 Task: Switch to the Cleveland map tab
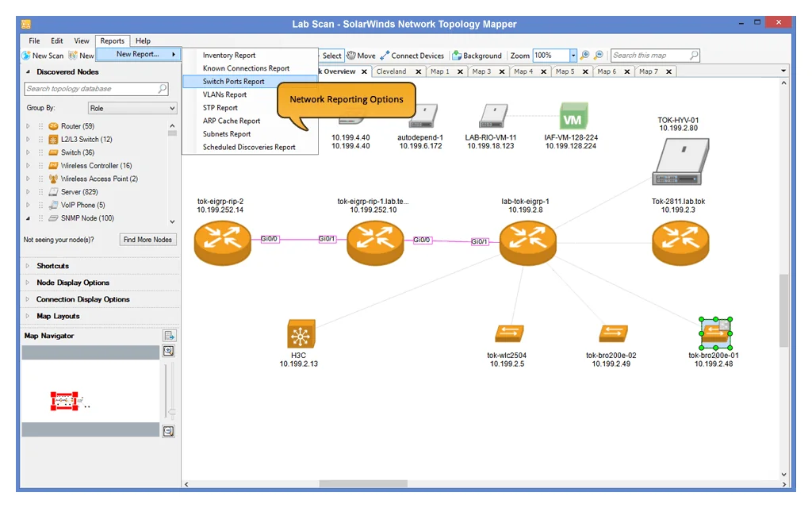click(391, 71)
